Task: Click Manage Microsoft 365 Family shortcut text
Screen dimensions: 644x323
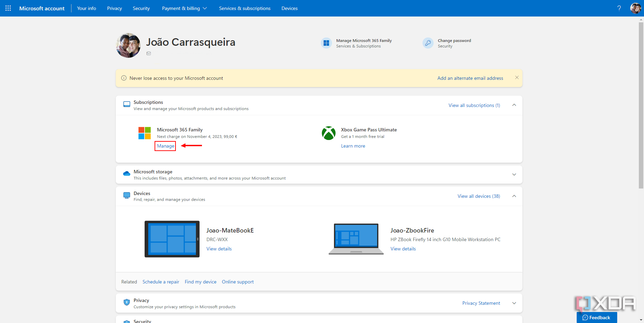Action: point(364,41)
